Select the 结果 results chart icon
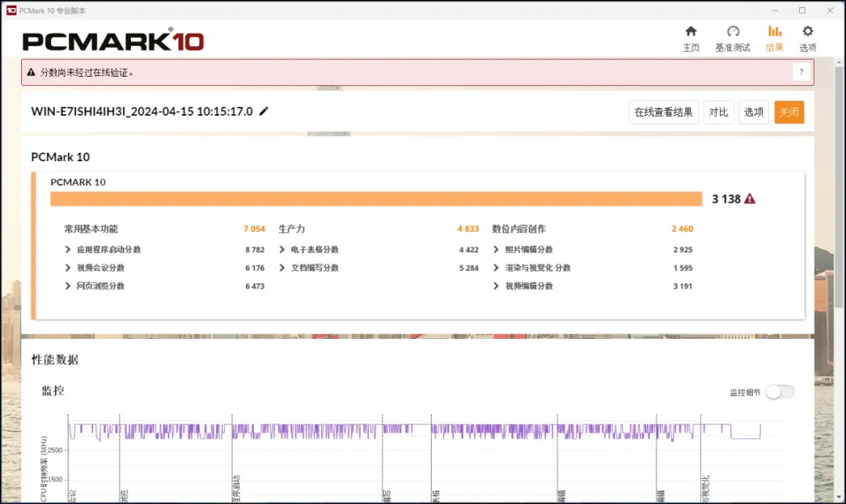Screen dimensions: 846x504 pos(774,39)
